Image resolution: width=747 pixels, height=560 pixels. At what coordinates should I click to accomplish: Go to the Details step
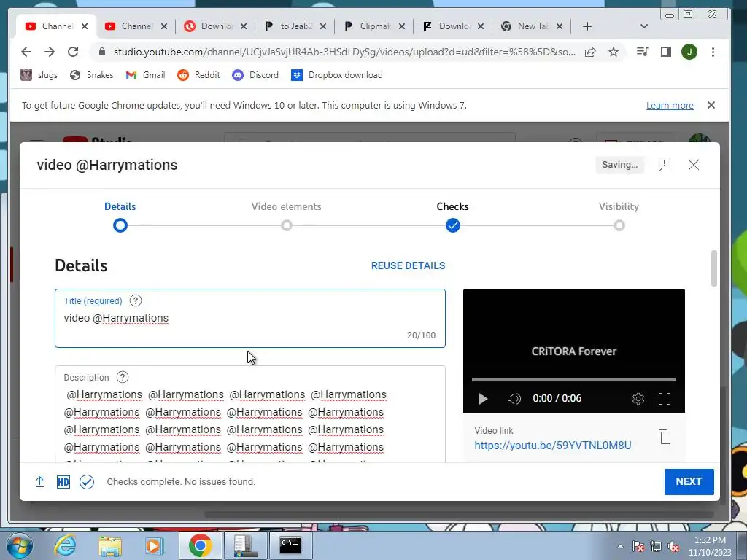pyautogui.click(x=120, y=225)
